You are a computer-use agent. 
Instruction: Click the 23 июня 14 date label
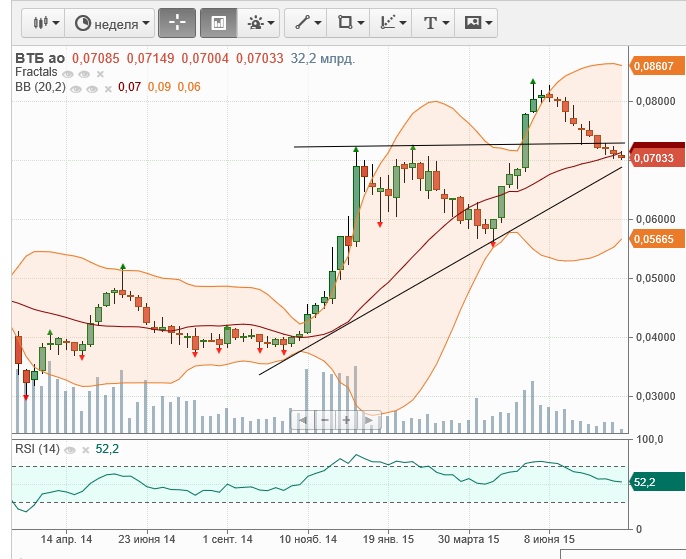[x=147, y=539]
